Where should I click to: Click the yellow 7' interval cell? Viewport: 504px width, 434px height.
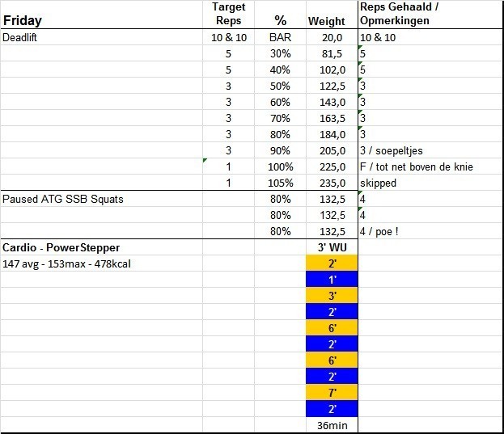[332, 392]
